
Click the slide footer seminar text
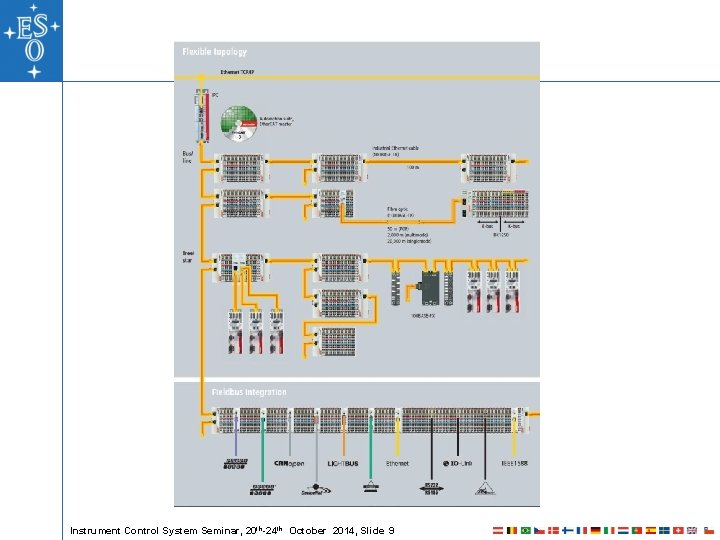232,530
